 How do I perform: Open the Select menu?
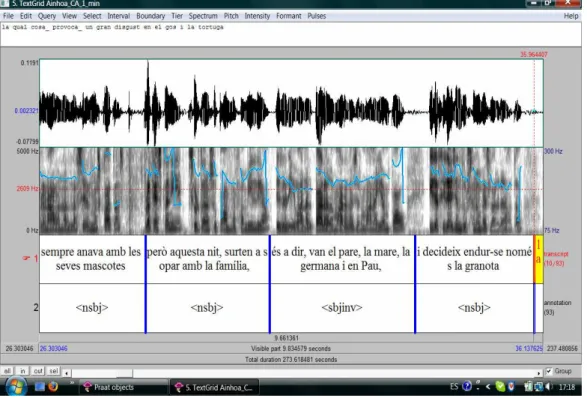point(92,16)
